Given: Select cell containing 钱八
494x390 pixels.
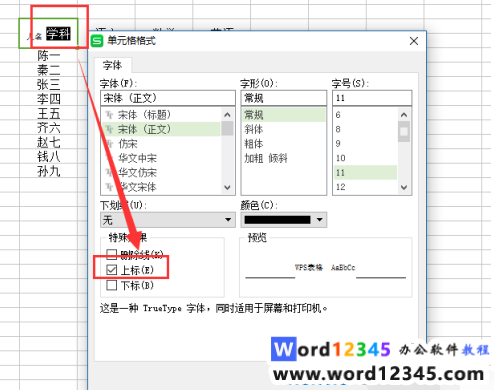Looking at the screenshot, I should [49, 157].
